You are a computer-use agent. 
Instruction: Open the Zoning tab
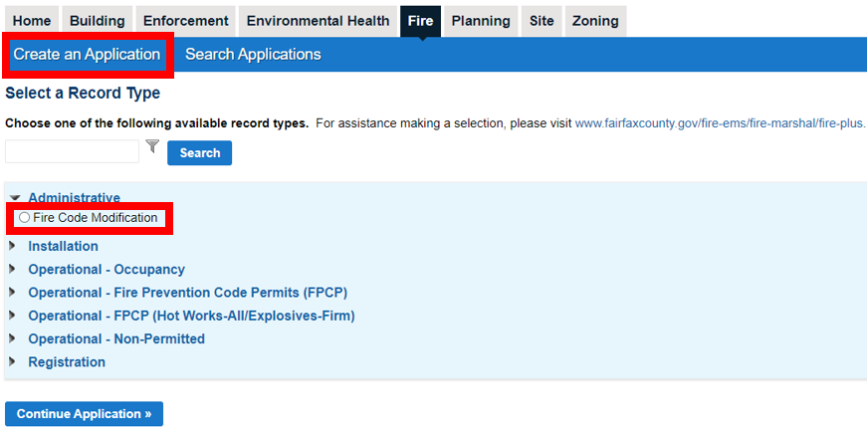click(x=594, y=21)
